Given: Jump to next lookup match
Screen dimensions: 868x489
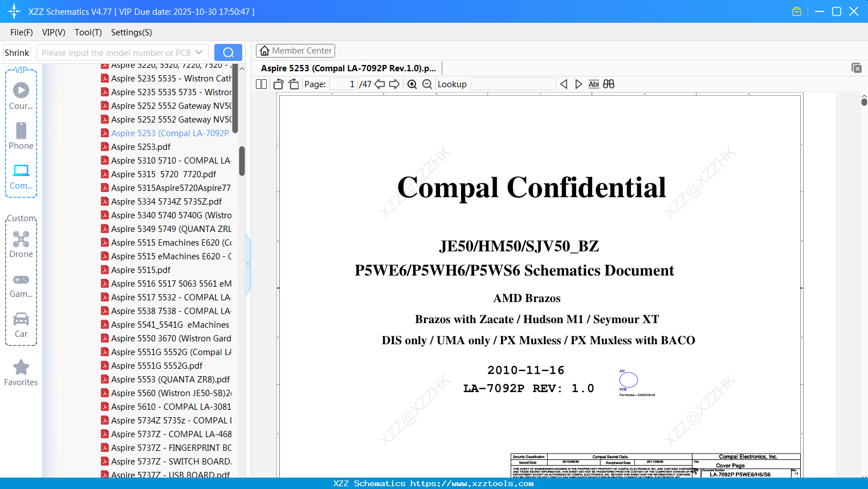Looking at the screenshot, I should (578, 84).
